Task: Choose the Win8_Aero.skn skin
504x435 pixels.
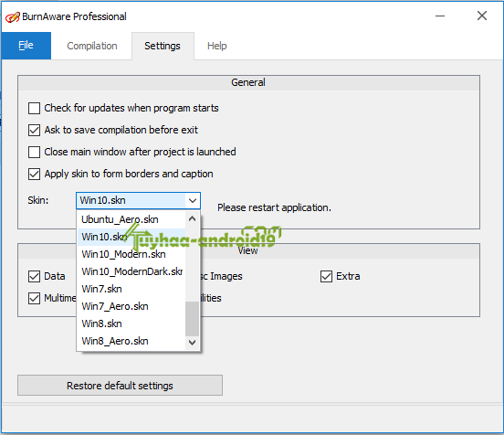Action: 131,341
